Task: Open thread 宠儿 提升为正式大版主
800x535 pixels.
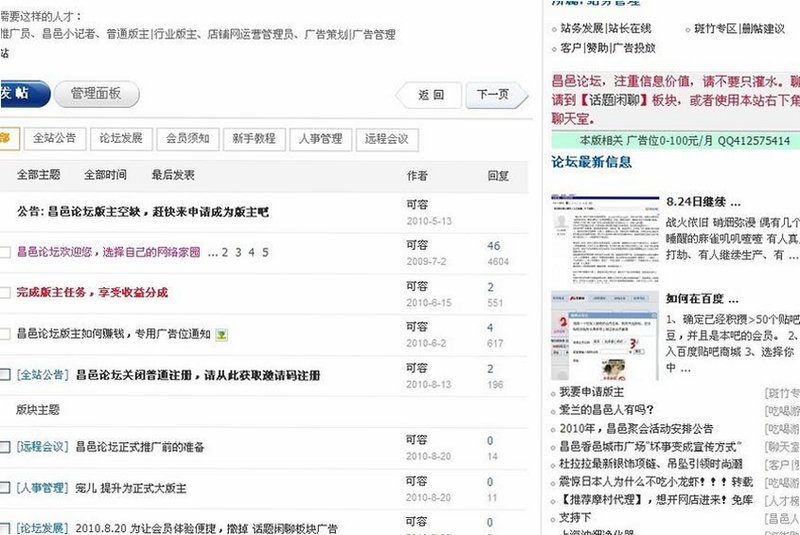Action: [131, 488]
